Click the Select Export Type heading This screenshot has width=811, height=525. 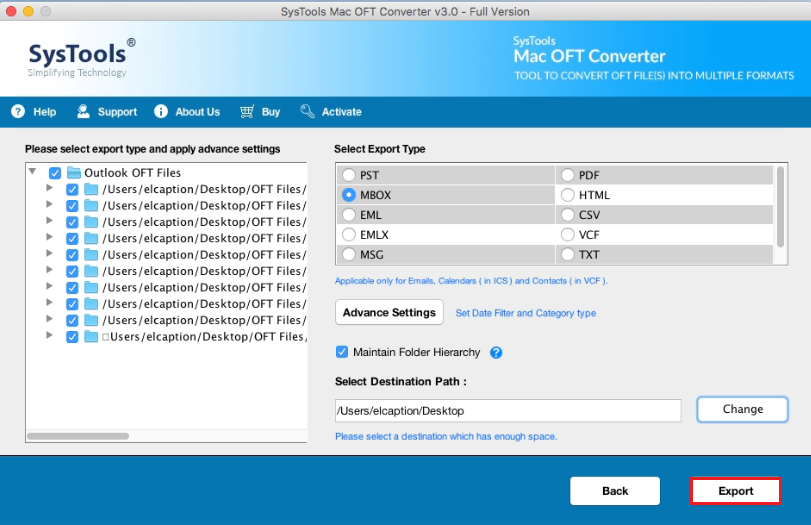(x=380, y=149)
